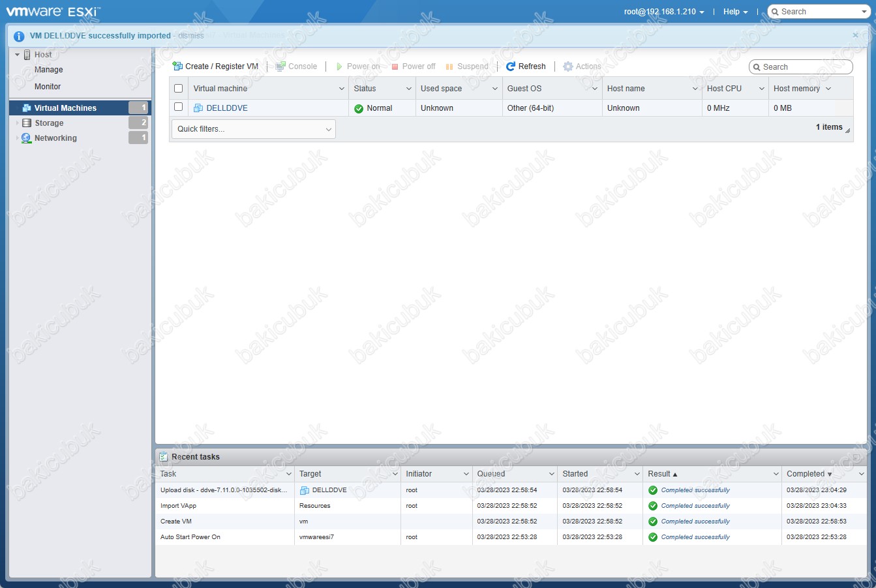Click the success icon of Upload disk task
This screenshot has height=588, width=876.
coord(653,490)
